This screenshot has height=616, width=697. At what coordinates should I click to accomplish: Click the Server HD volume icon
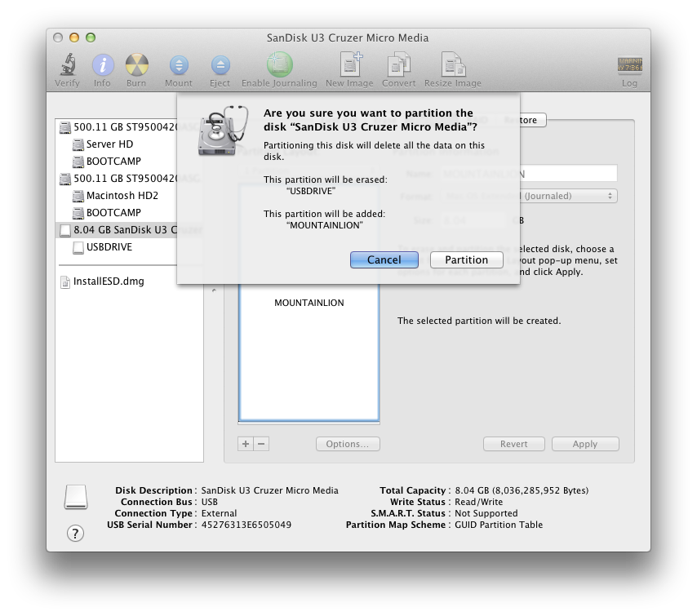(x=78, y=144)
